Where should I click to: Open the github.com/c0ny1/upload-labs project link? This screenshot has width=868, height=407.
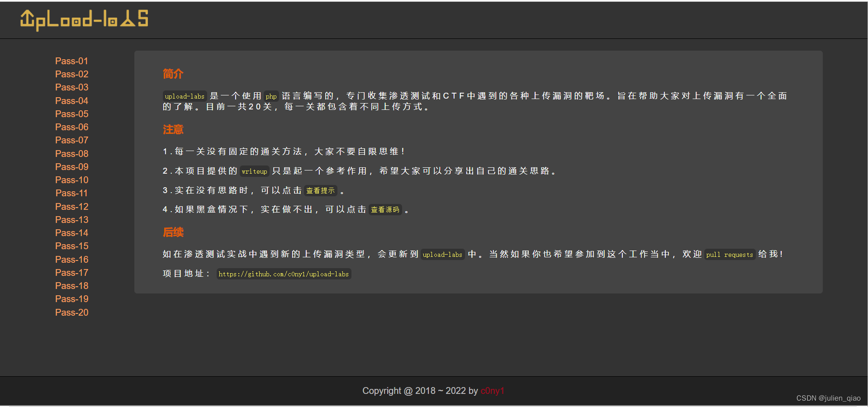pyautogui.click(x=284, y=274)
